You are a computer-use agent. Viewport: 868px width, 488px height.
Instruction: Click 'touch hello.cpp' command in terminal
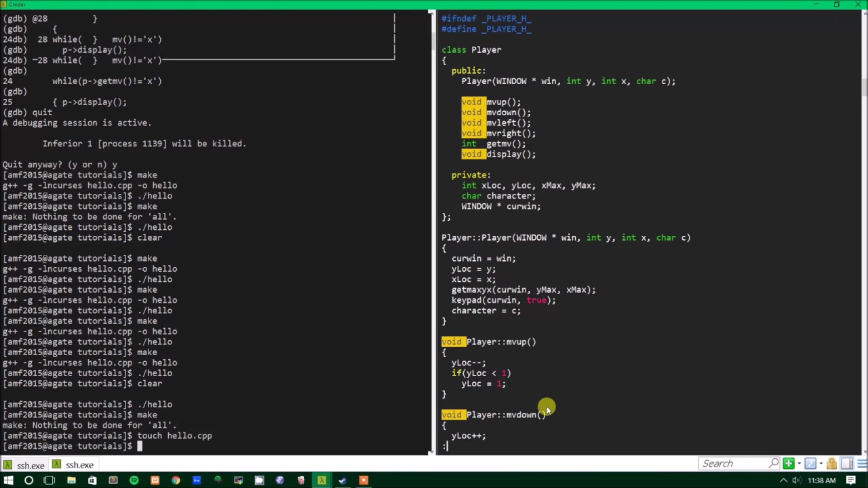(174, 436)
